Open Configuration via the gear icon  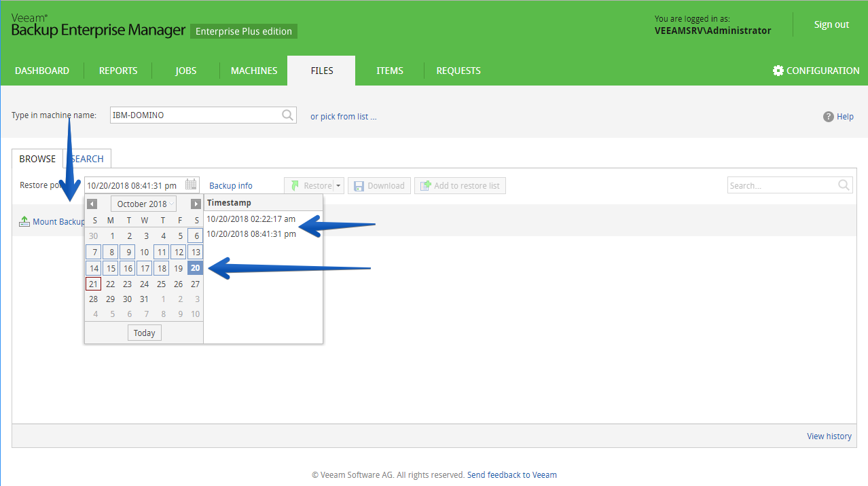[778, 71]
